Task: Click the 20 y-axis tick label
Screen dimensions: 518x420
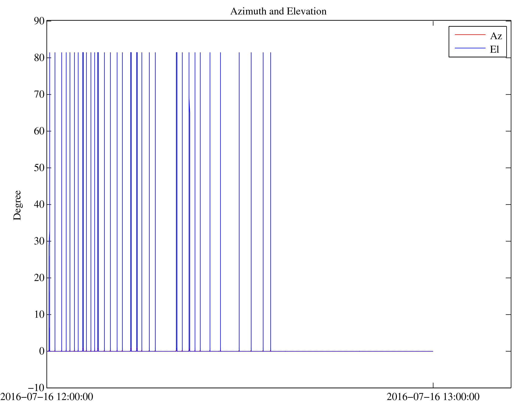Action: click(x=39, y=278)
